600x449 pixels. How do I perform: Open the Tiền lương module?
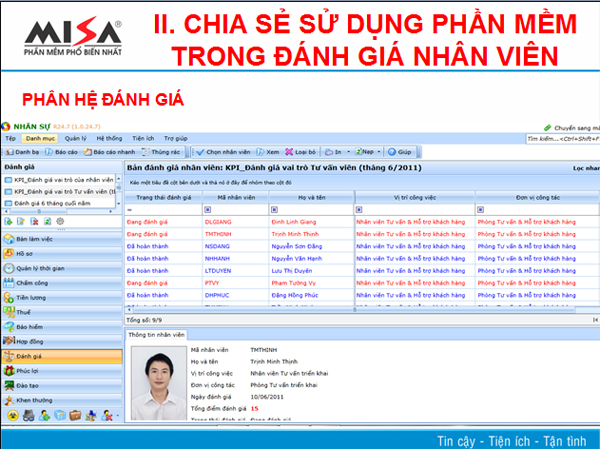pyautogui.click(x=35, y=297)
